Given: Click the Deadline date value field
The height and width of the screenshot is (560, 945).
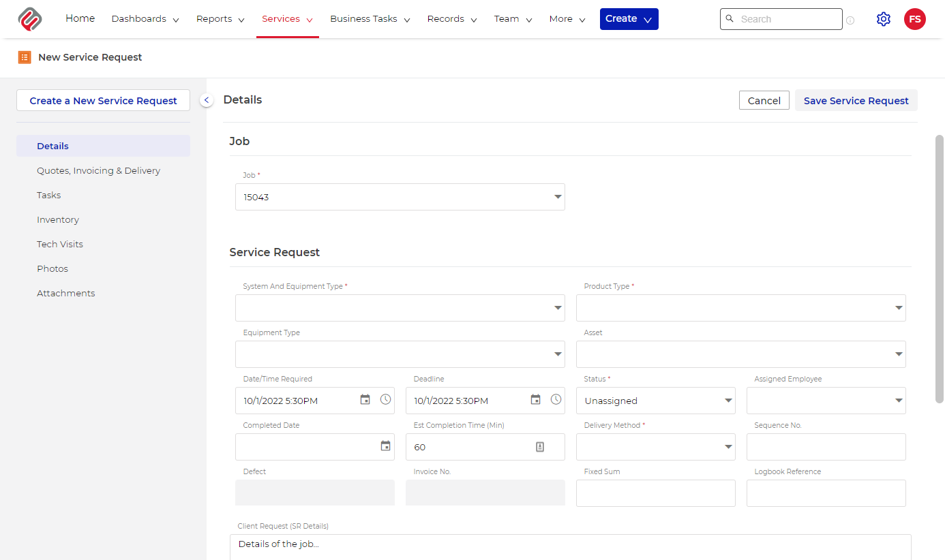Looking at the screenshot, I should 485,401.
